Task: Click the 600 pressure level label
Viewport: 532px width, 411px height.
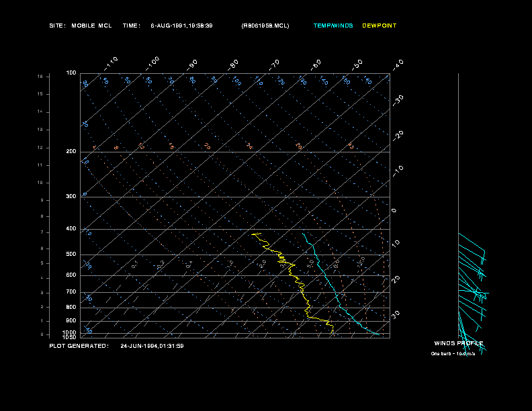Action: tap(71, 275)
